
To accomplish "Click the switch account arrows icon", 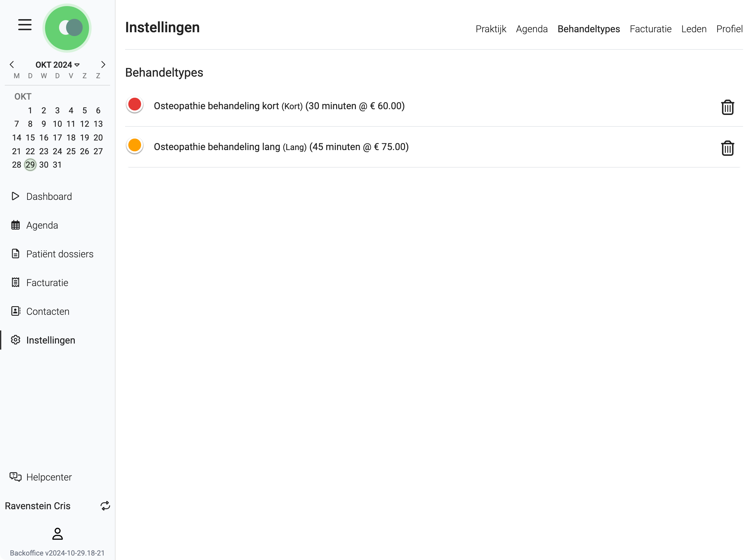I will point(105,506).
